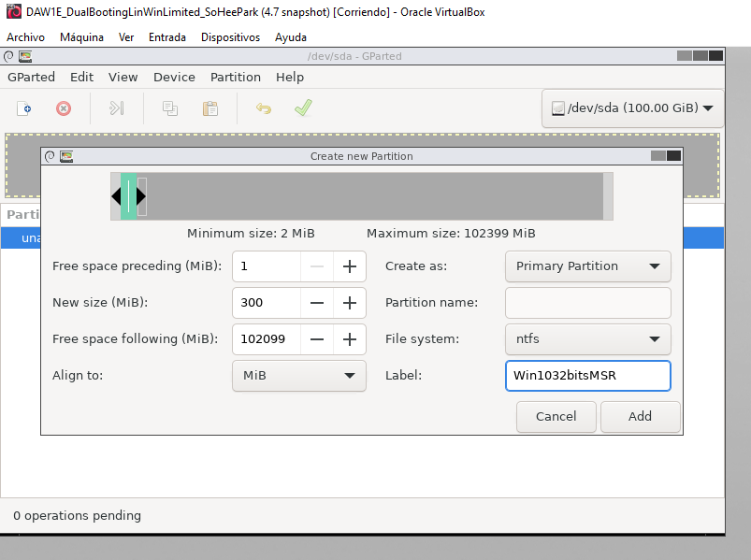The width and height of the screenshot is (751, 560).
Task: Click the GParted window application icon
Action: (25, 56)
